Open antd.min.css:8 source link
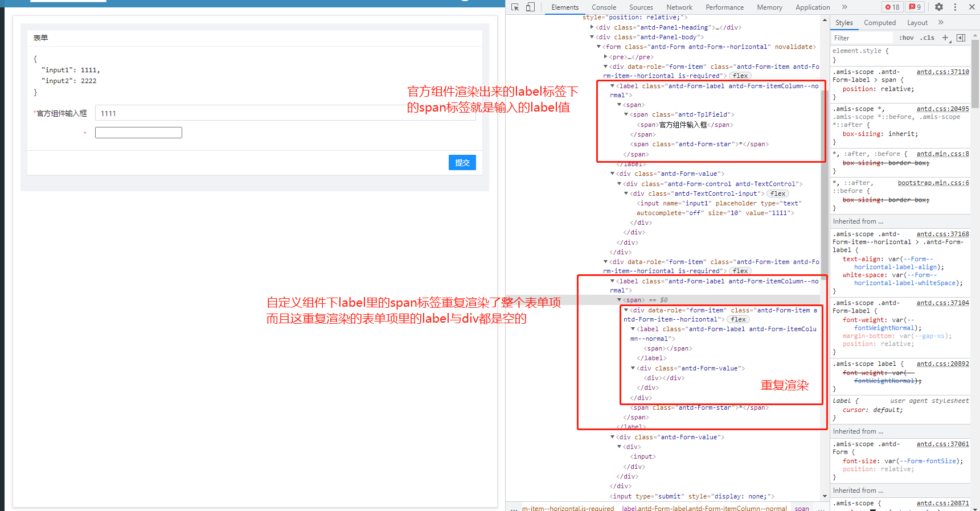Image resolution: width=980 pixels, height=511 pixels. click(942, 154)
